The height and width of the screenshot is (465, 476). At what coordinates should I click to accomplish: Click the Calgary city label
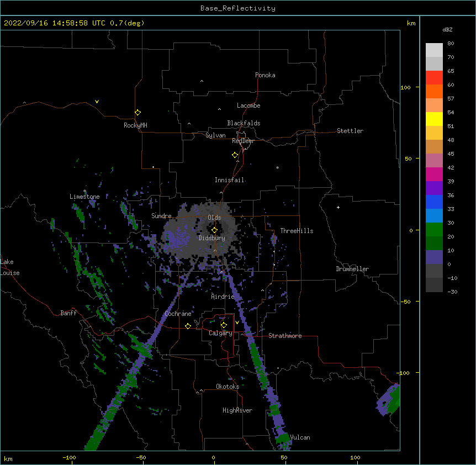[220, 333]
